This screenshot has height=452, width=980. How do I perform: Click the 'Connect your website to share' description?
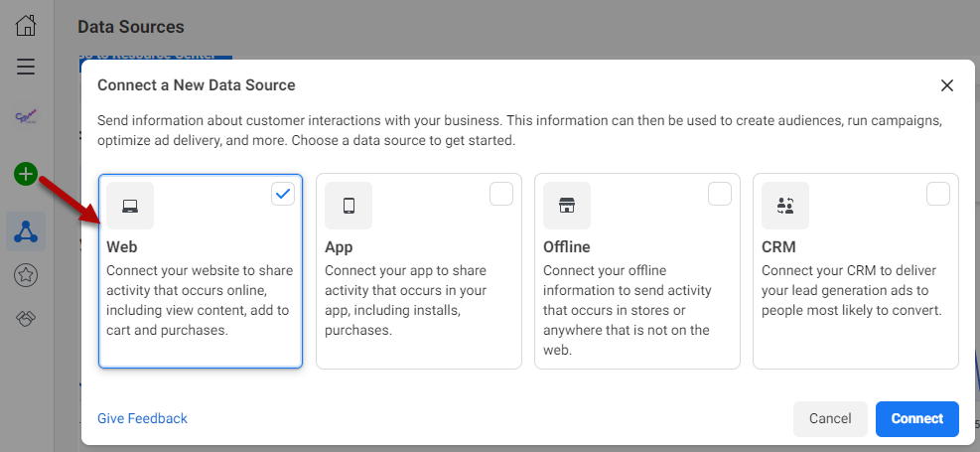point(200,301)
